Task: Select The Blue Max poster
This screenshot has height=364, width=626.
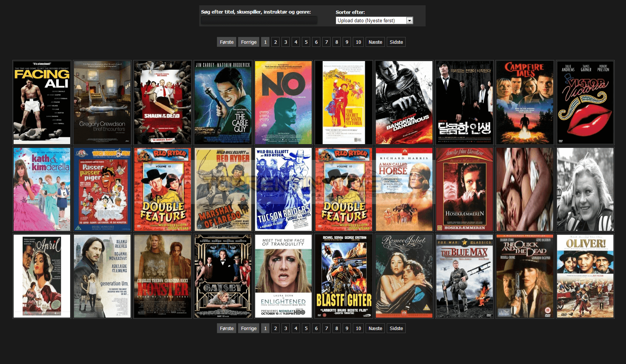Action: tap(465, 276)
